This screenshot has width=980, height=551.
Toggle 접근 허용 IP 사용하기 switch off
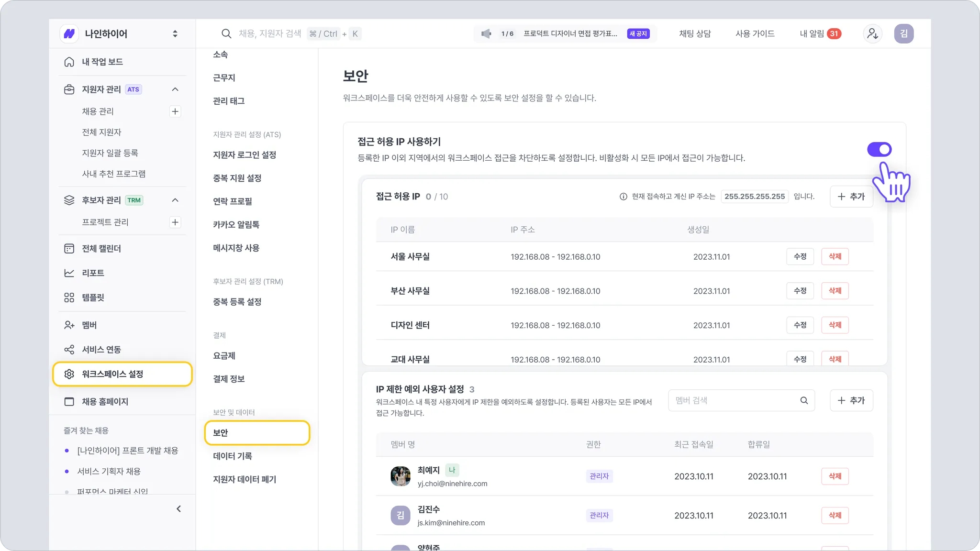(879, 150)
